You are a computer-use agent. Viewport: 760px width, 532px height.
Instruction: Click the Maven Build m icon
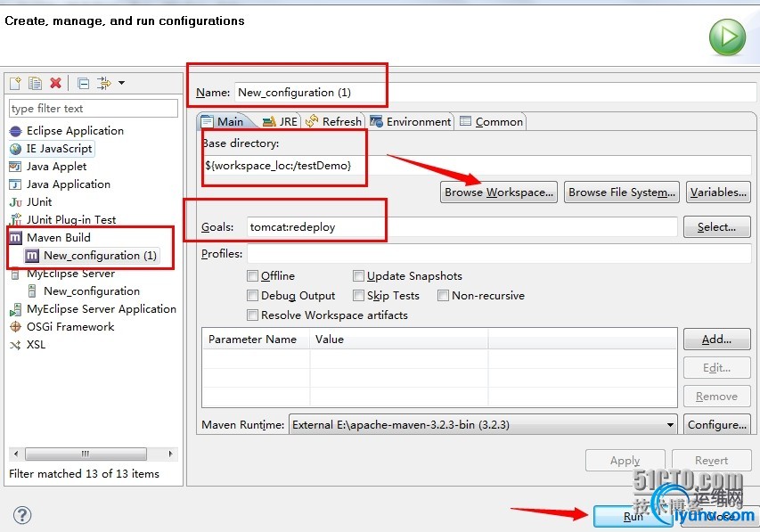click(15, 238)
